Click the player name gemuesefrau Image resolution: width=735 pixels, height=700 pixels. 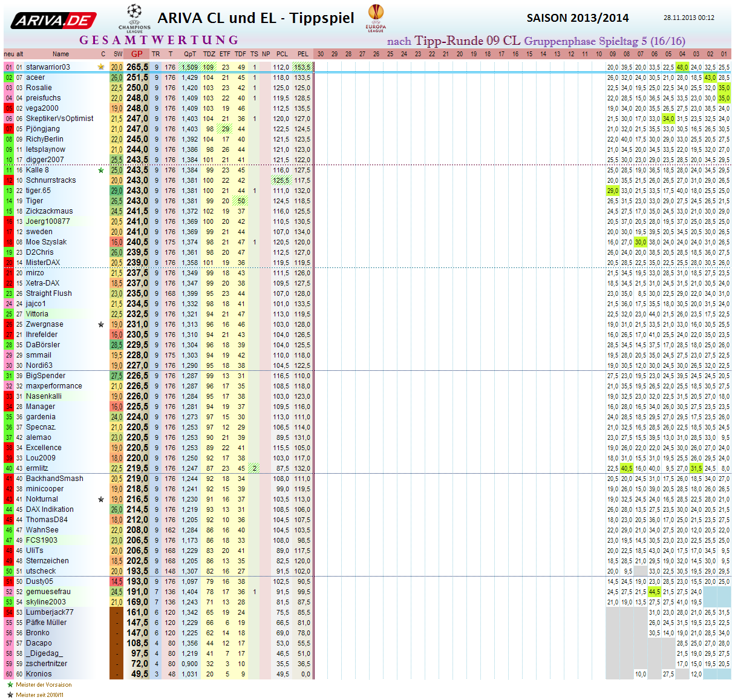coord(48,592)
